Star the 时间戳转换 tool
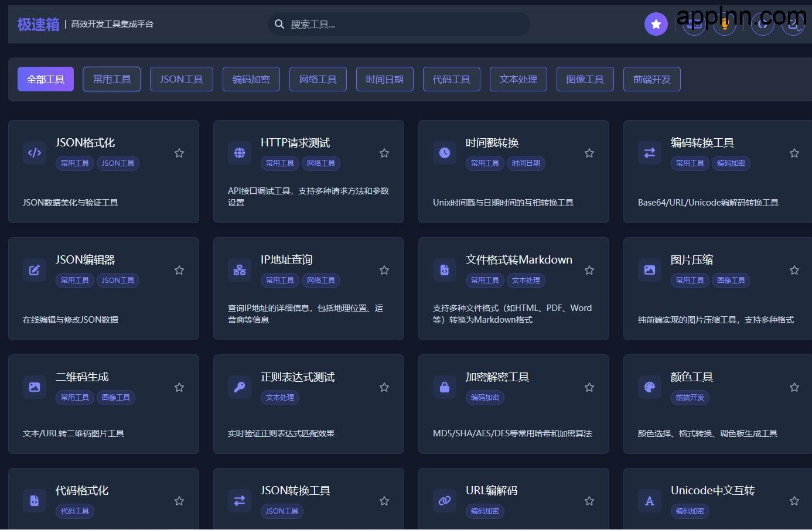Viewport: 812px width, 530px height. pyautogui.click(x=589, y=153)
